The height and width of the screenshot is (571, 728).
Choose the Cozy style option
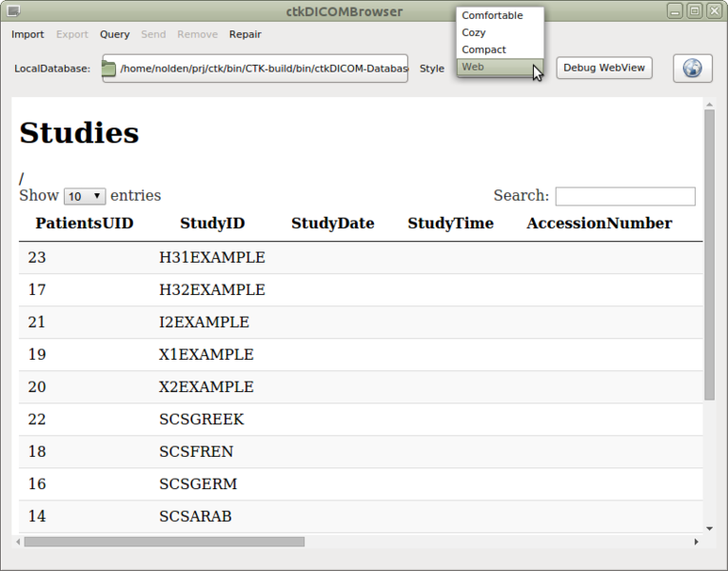474,32
